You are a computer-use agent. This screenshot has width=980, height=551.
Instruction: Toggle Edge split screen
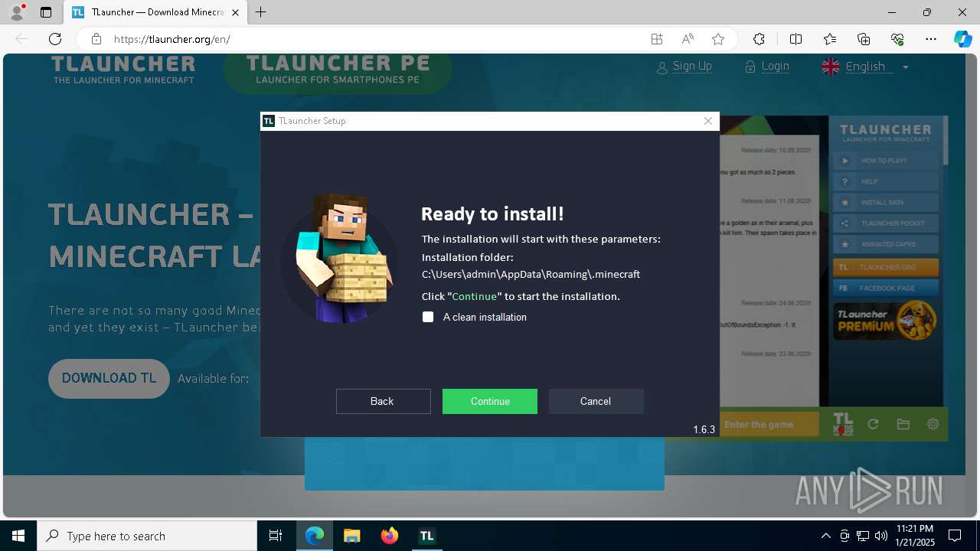[795, 39]
